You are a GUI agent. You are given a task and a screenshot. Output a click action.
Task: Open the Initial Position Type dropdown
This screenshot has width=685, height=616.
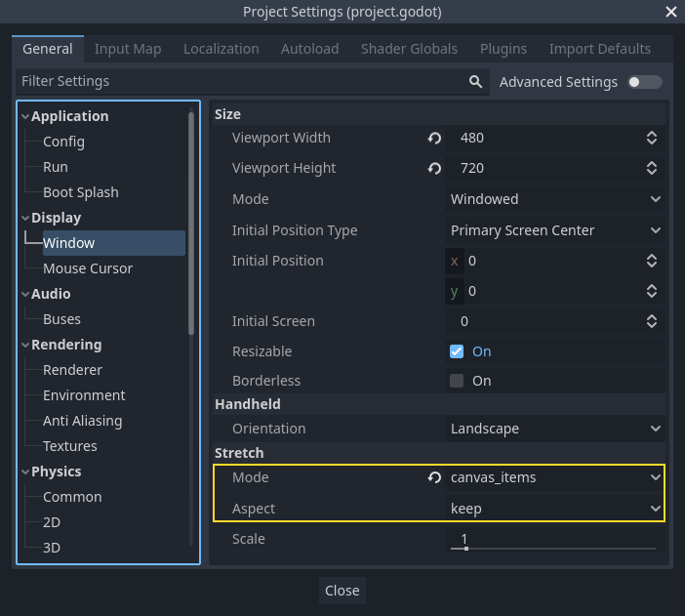[554, 230]
